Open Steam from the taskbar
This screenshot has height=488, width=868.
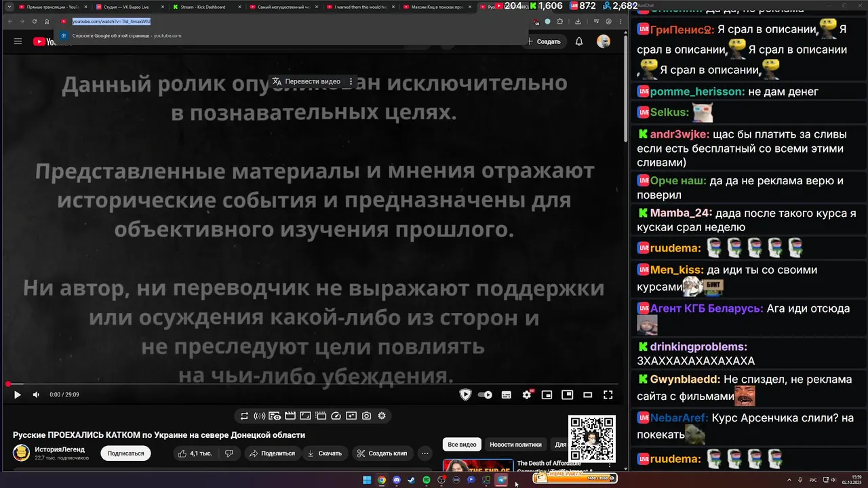coord(411,480)
